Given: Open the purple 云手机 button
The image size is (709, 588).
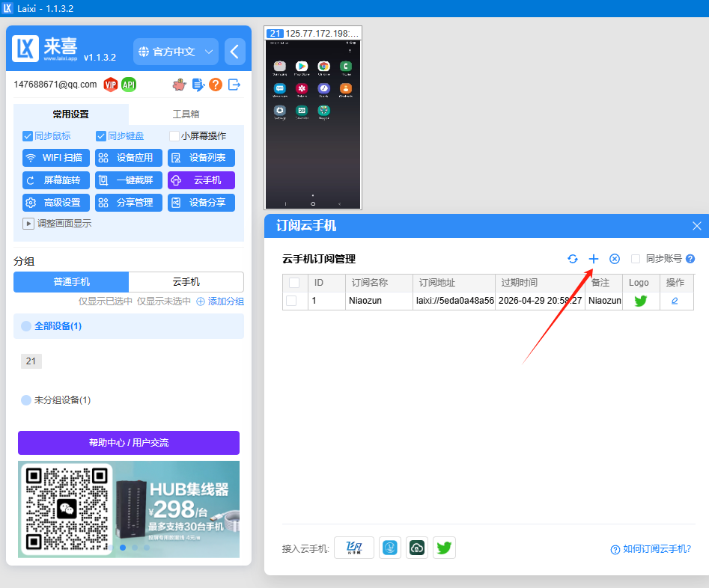Looking at the screenshot, I should click(x=201, y=180).
